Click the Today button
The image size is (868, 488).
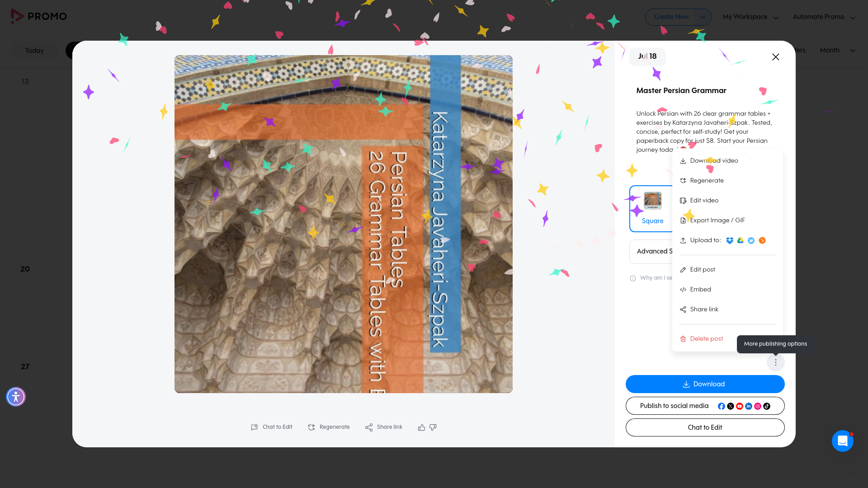click(x=35, y=51)
